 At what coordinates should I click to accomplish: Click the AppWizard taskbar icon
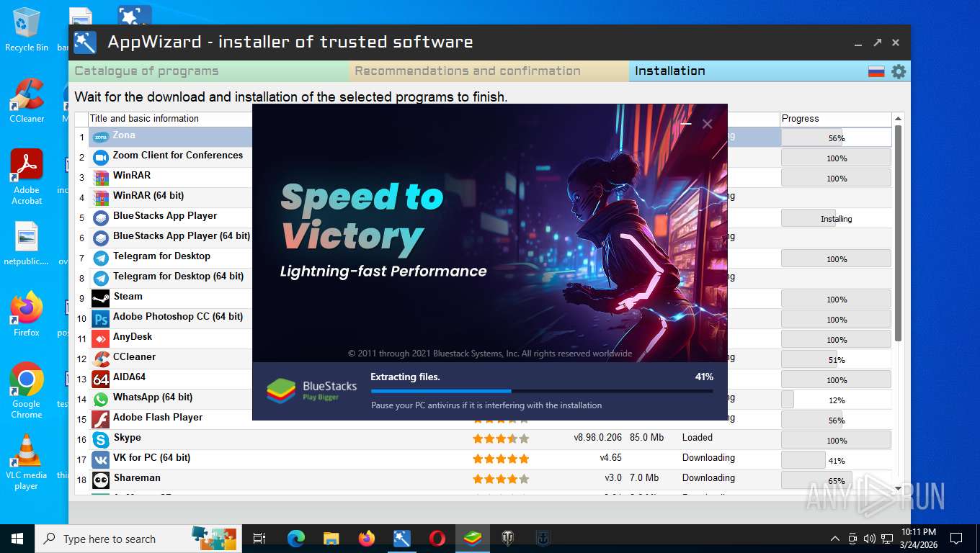(401, 538)
